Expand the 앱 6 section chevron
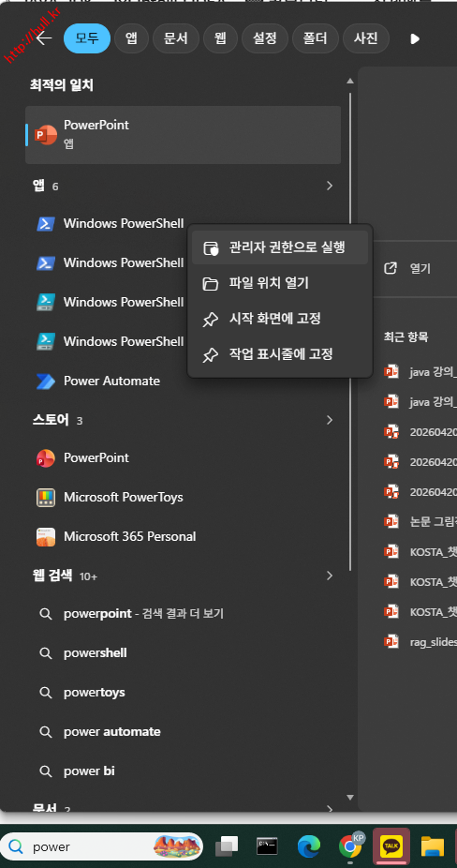457x868 pixels. coord(330,186)
